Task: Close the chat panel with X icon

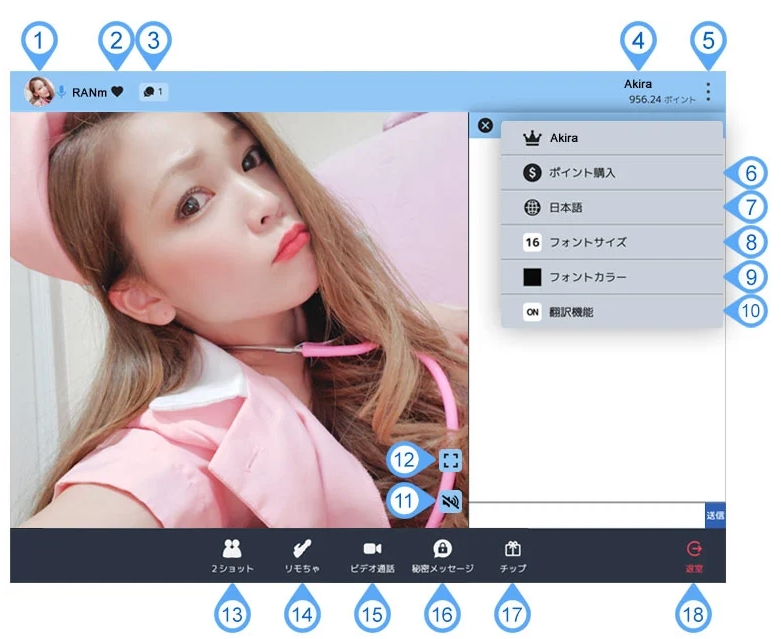Action: 485,126
